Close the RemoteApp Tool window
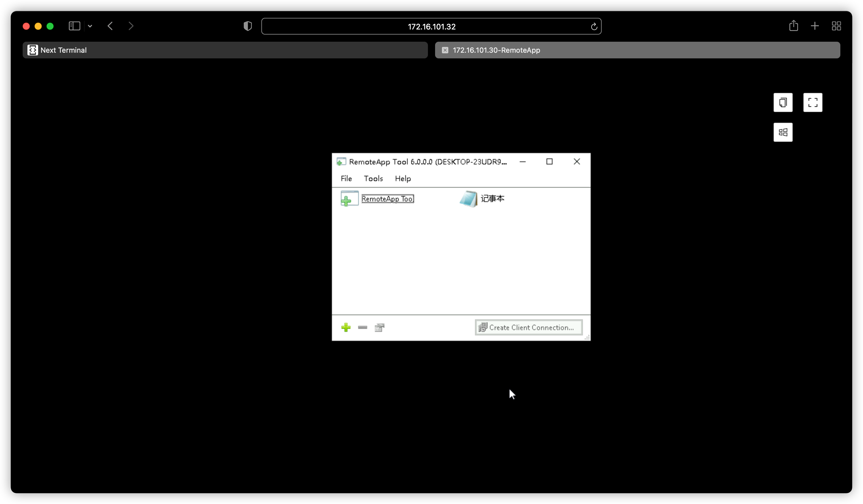 577,162
